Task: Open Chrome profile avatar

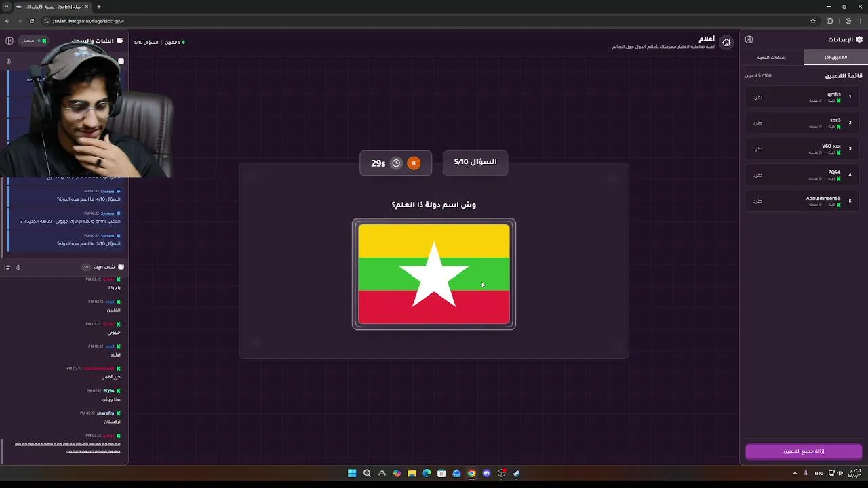Action: click(x=848, y=21)
